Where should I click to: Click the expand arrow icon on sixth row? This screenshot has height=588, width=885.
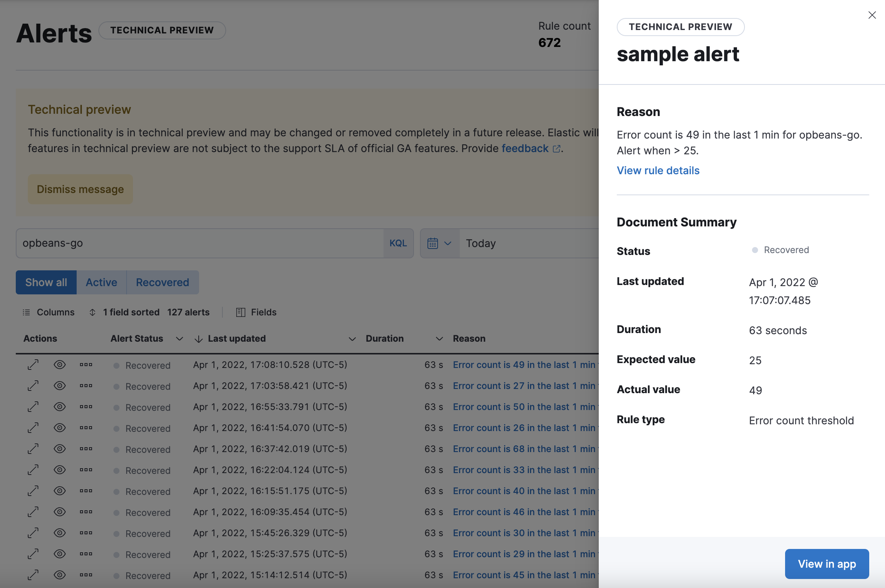(x=33, y=469)
